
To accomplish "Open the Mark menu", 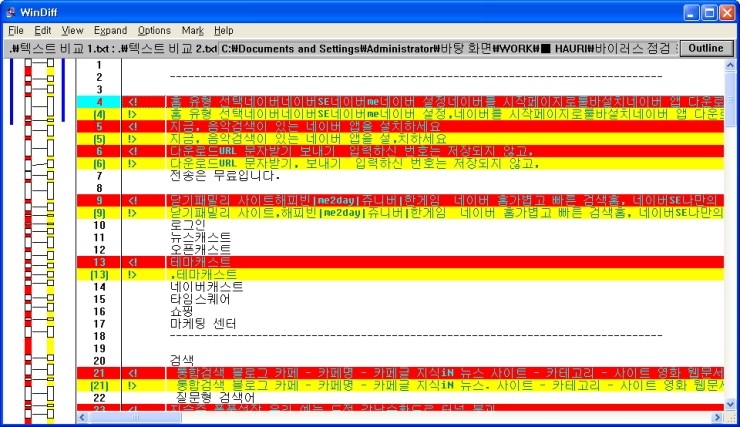I will point(193,31).
